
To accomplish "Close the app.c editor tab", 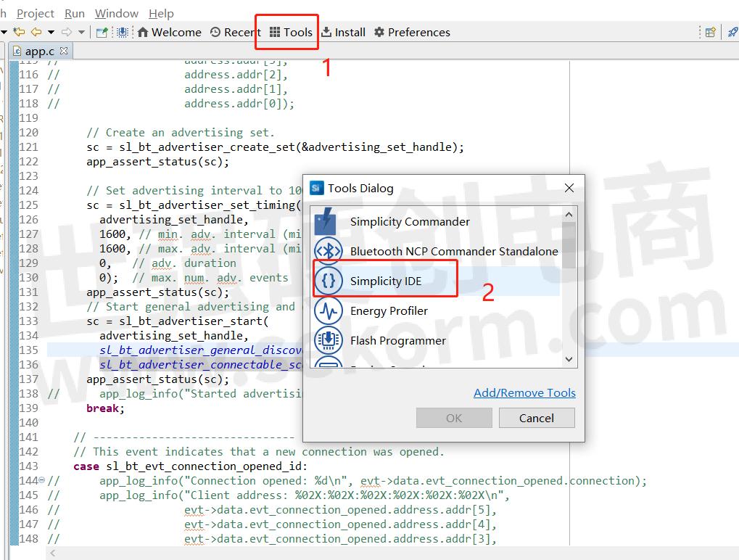I will click(64, 51).
